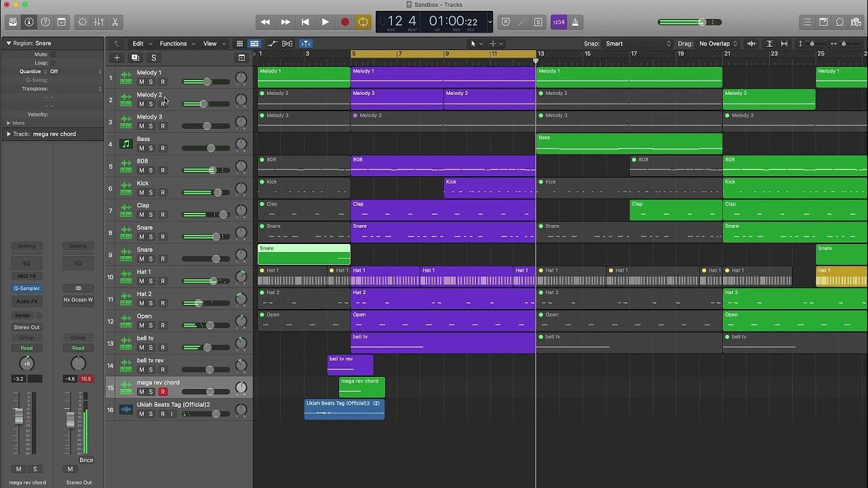Toggle the Replace mode icon

pyautogui.click(x=505, y=22)
